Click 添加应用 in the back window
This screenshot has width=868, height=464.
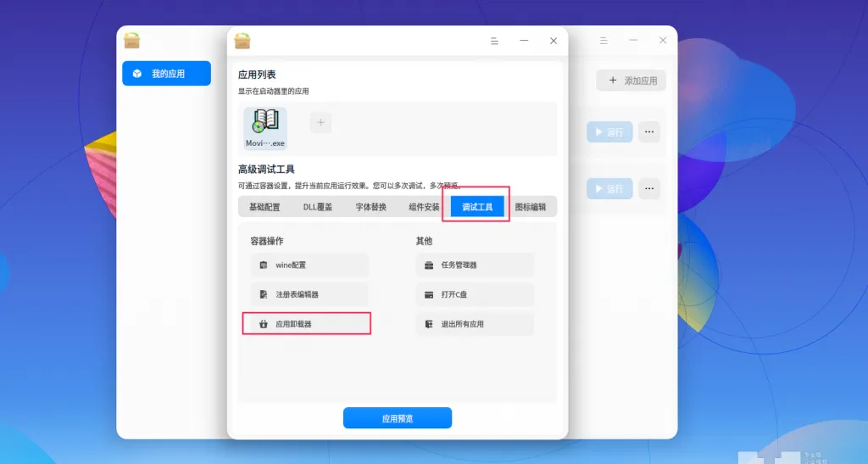pyautogui.click(x=631, y=81)
